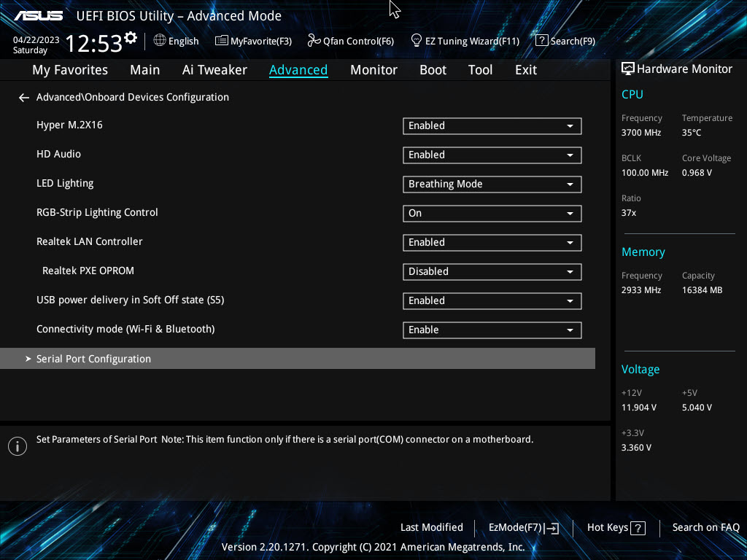Open the HD Audio Enabled dropdown

point(492,155)
